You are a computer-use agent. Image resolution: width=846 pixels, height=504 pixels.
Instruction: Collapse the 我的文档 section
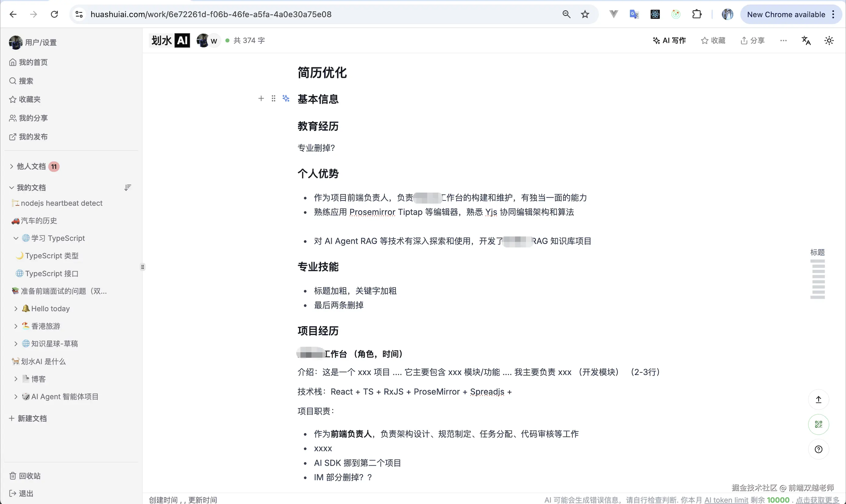coord(11,187)
